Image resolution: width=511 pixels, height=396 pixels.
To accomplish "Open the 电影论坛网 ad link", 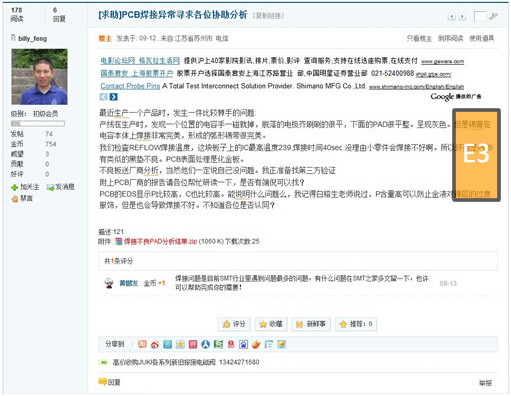I will click(x=140, y=61).
